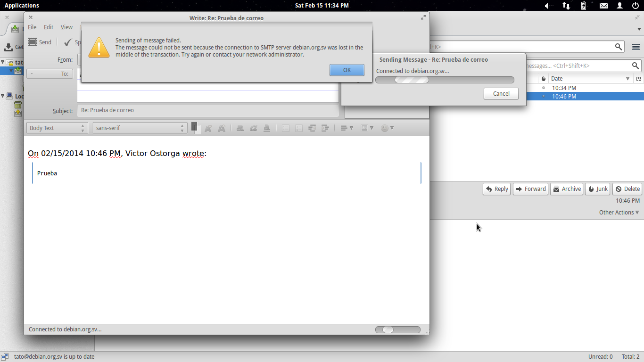Image resolution: width=644 pixels, height=362 pixels.
Task: Toggle bold formatting
Action: (240, 128)
